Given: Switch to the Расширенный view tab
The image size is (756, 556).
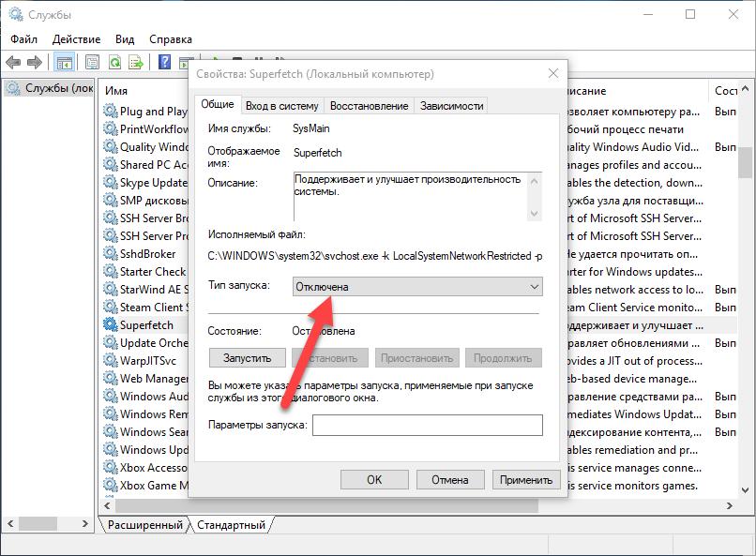Looking at the screenshot, I should point(145,525).
